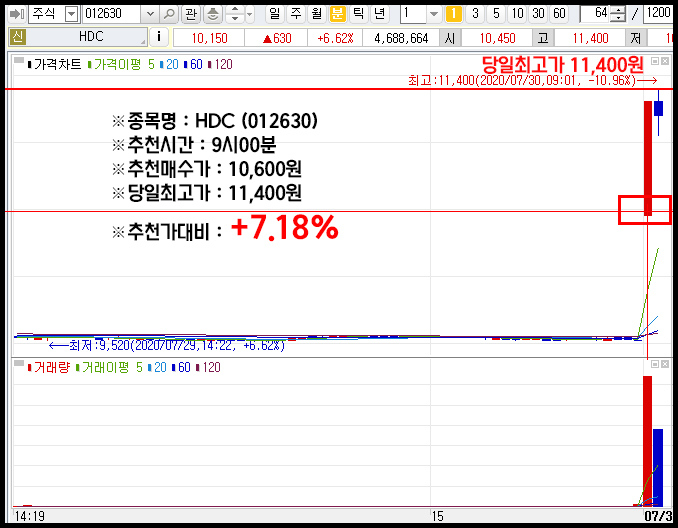Click the change rate +6.62% value
This screenshot has width=678, height=528.
click(x=335, y=38)
